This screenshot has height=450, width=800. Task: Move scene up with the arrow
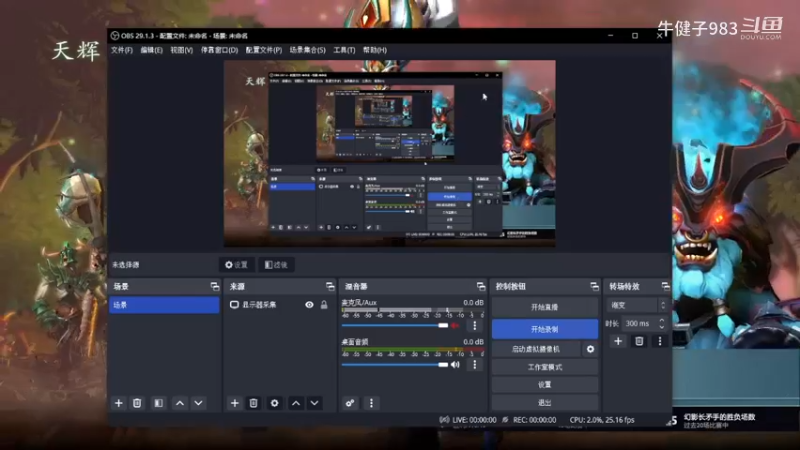[180, 403]
